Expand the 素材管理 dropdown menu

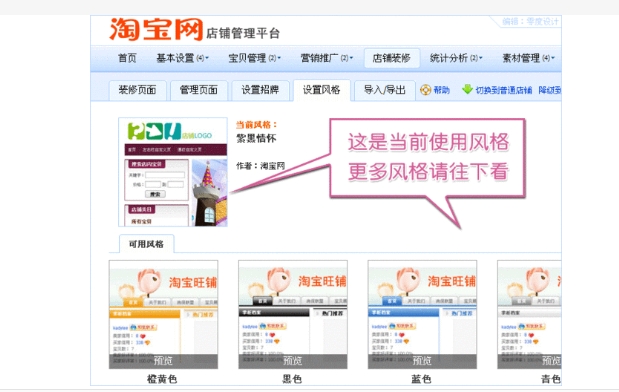pos(528,58)
